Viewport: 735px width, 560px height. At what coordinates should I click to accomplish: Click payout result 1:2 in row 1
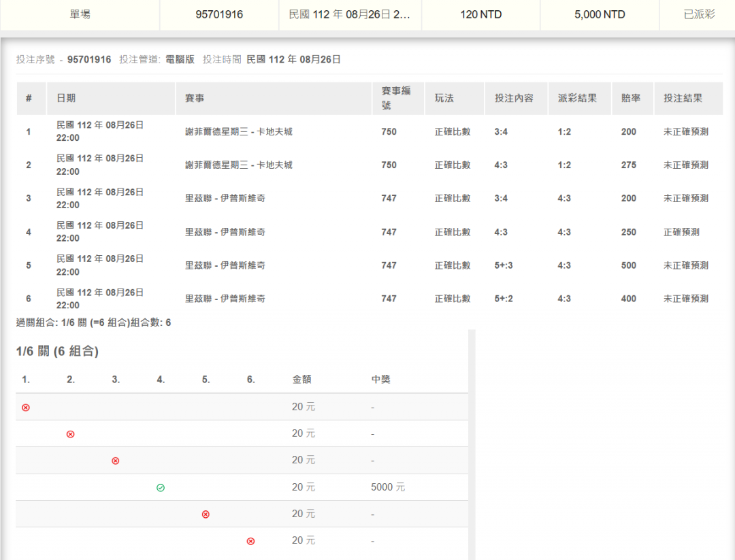[564, 132]
